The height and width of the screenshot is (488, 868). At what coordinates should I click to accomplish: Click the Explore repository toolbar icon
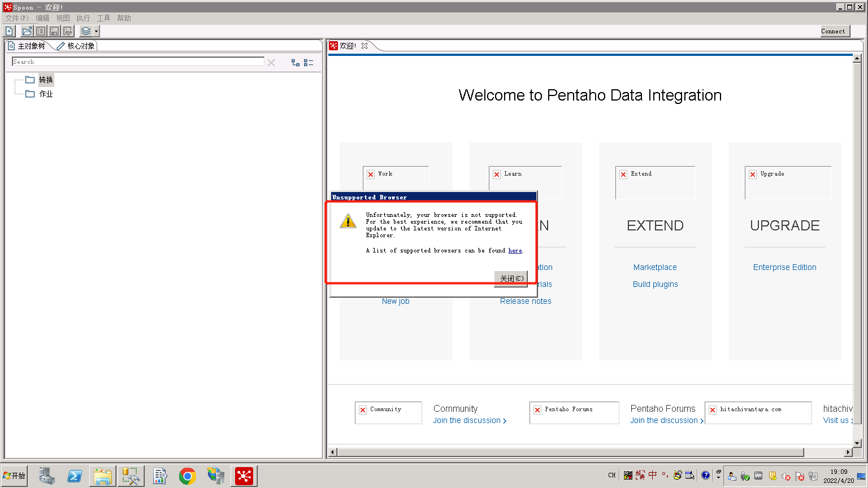pos(41,31)
